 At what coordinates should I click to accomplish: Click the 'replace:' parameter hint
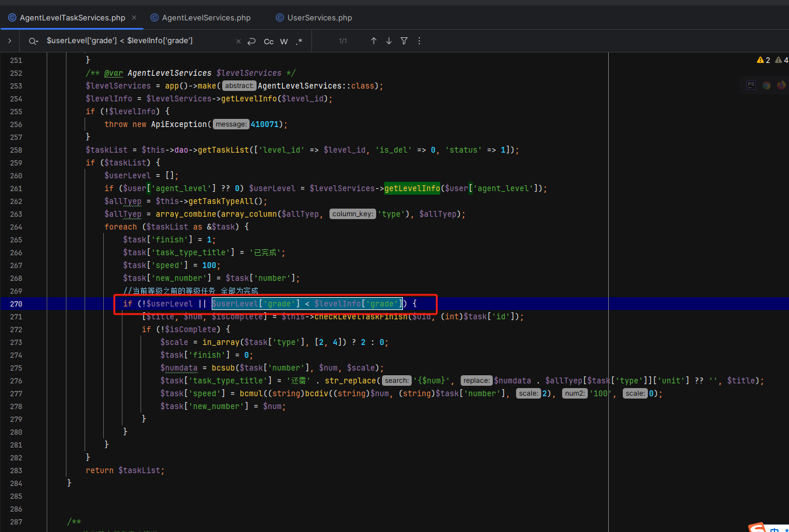click(476, 380)
